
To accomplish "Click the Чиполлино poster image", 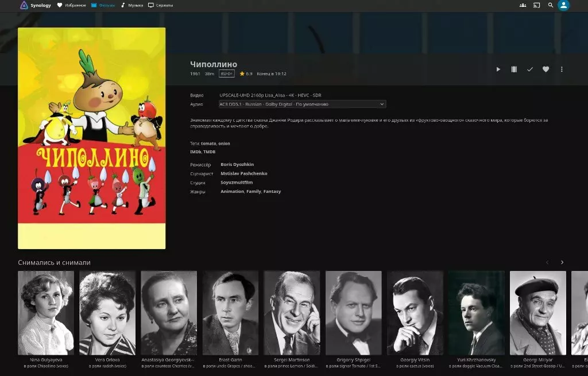I will [91, 138].
